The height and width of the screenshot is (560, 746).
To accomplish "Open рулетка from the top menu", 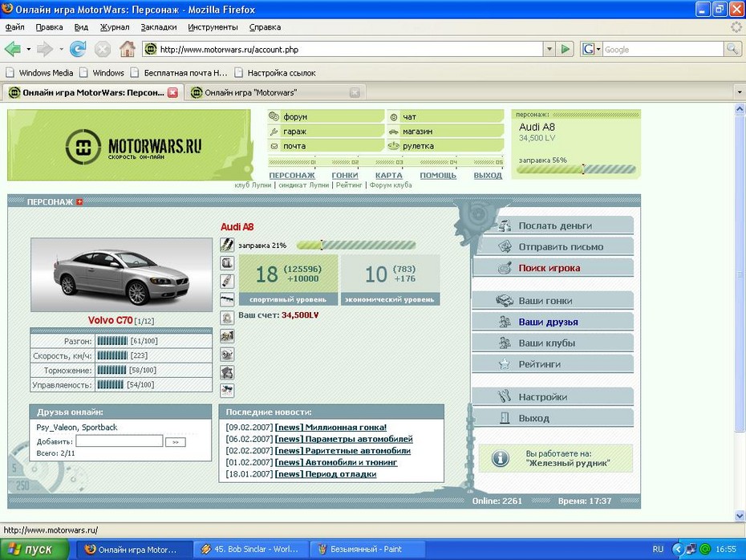I will click(445, 146).
